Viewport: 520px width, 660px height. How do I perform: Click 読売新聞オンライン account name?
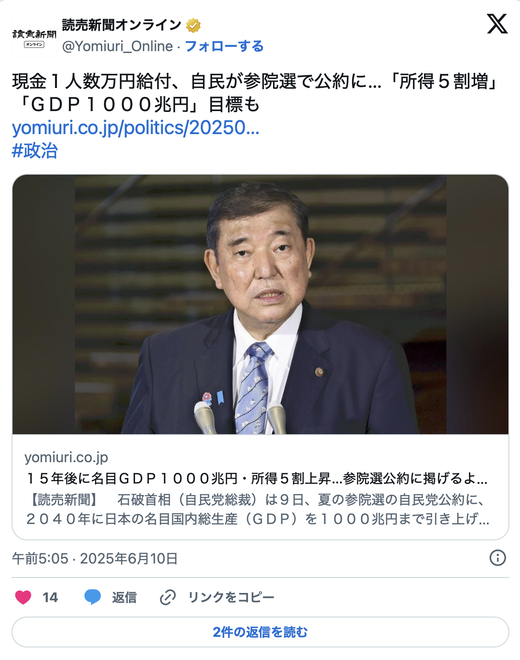tap(121, 25)
